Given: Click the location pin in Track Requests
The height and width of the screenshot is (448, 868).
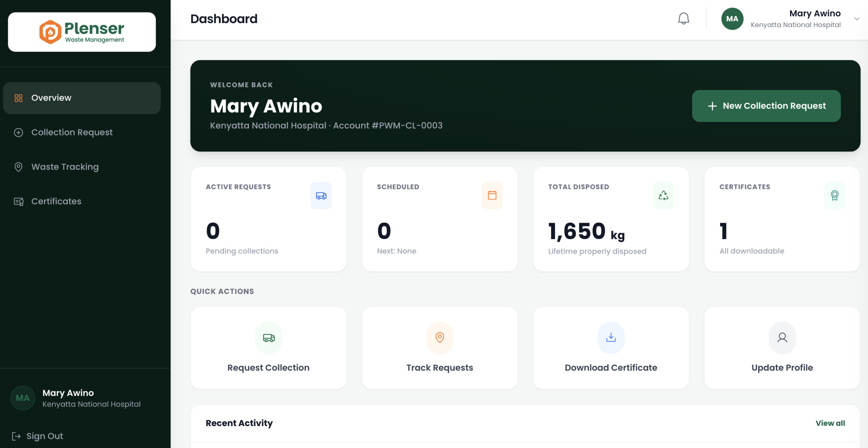Looking at the screenshot, I should 440,338.
